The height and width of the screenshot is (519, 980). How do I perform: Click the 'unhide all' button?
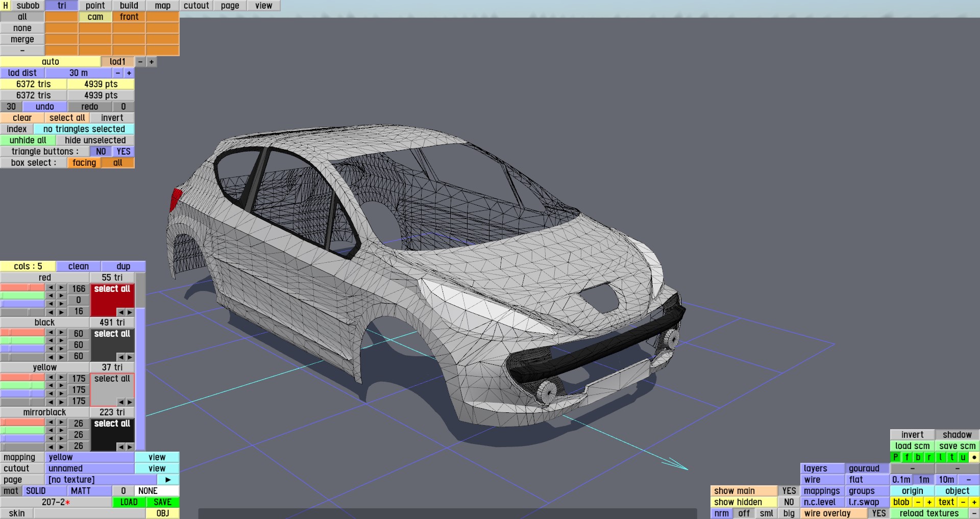point(28,140)
